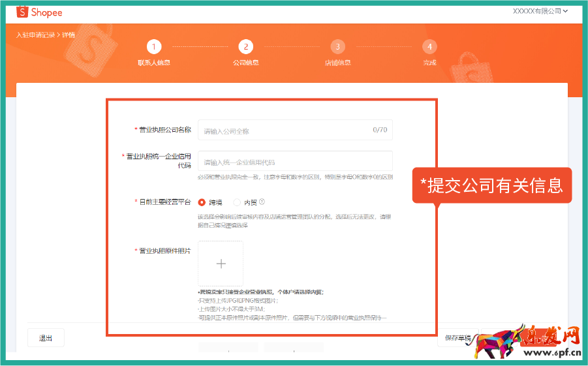Viewport: 588px width, 366px height.
Task: Click the 完成 step label
Action: tap(429, 63)
